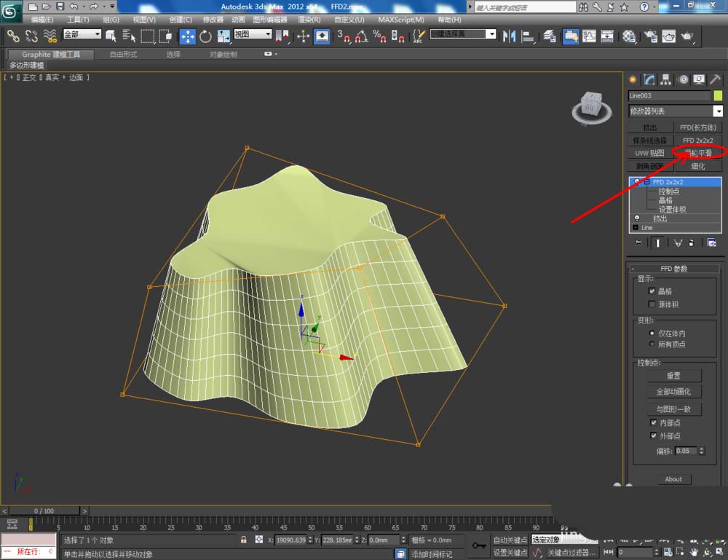Collapse the FFD 2x2x2 modifier tree
728x560 pixels.
(x=647, y=182)
